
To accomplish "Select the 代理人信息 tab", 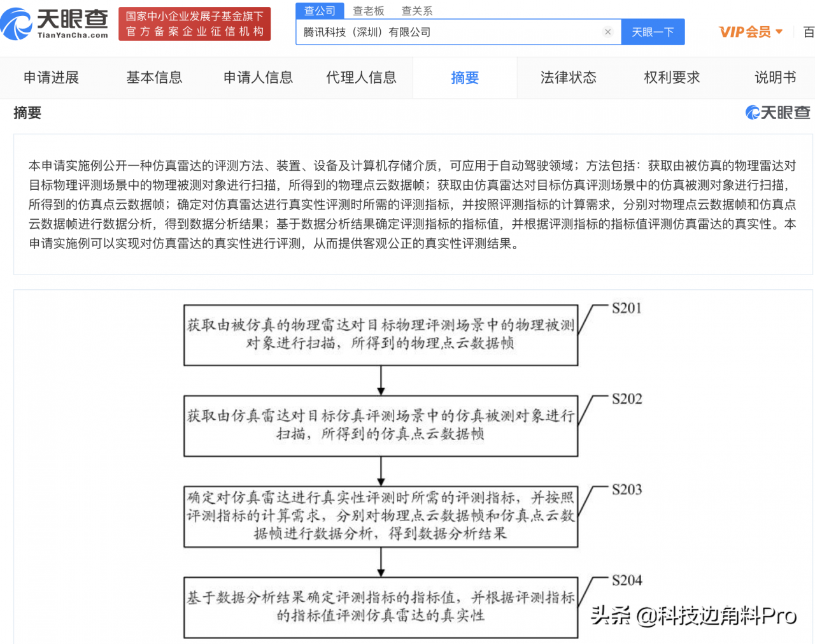I will 361,78.
